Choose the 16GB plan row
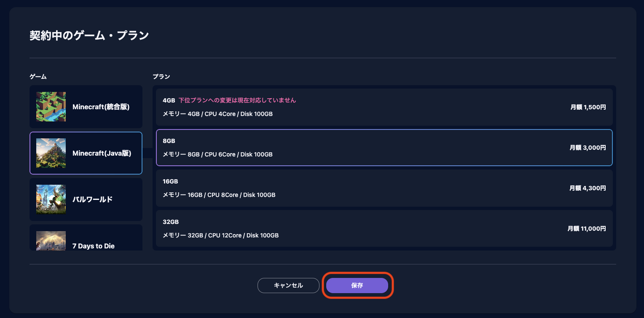The image size is (644, 318). tap(384, 188)
